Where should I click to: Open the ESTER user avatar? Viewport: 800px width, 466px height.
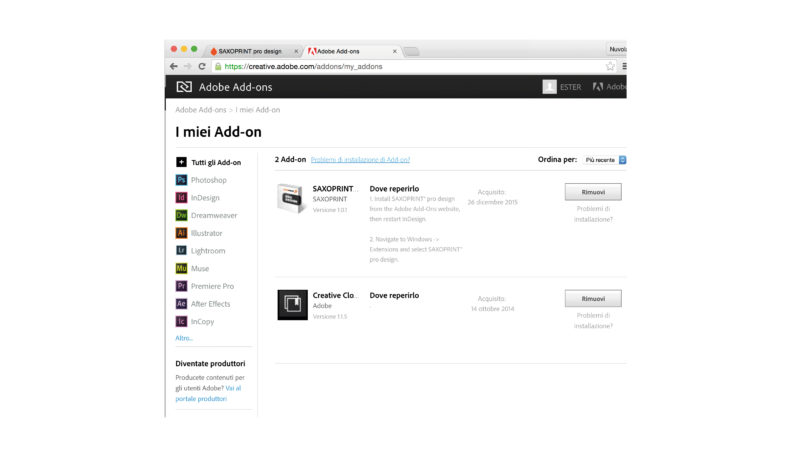[549, 87]
